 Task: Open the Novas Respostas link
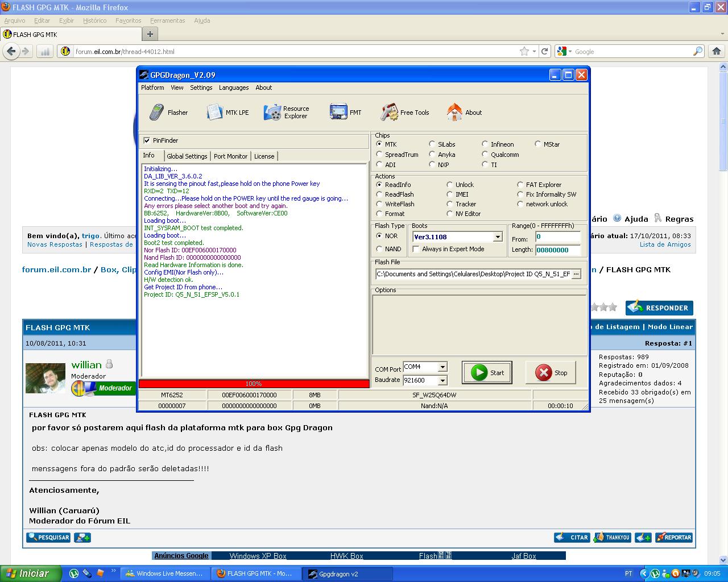(55, 244)
